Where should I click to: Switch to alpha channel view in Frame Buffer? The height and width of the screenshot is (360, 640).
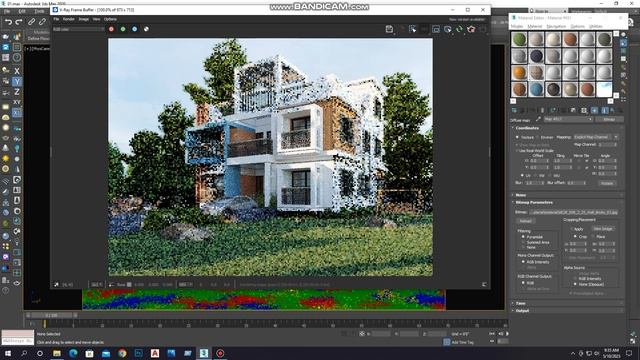[x=146, y=29]
